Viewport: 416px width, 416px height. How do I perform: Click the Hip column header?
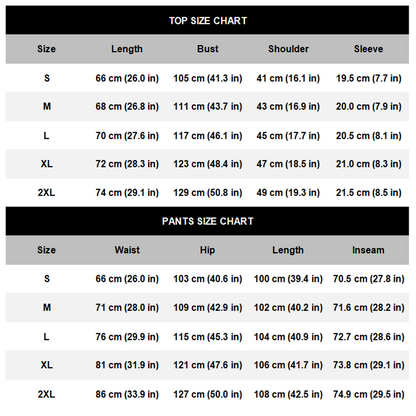[x=207, y=250]
